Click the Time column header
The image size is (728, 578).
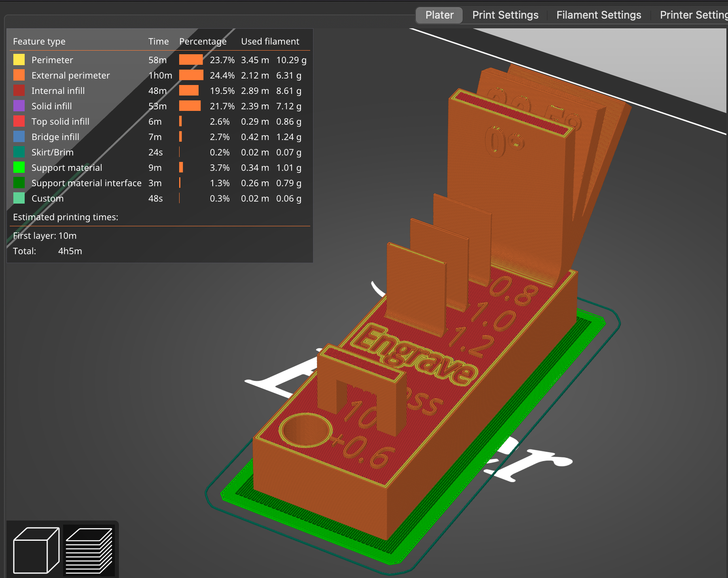click(x=159, y=41)
